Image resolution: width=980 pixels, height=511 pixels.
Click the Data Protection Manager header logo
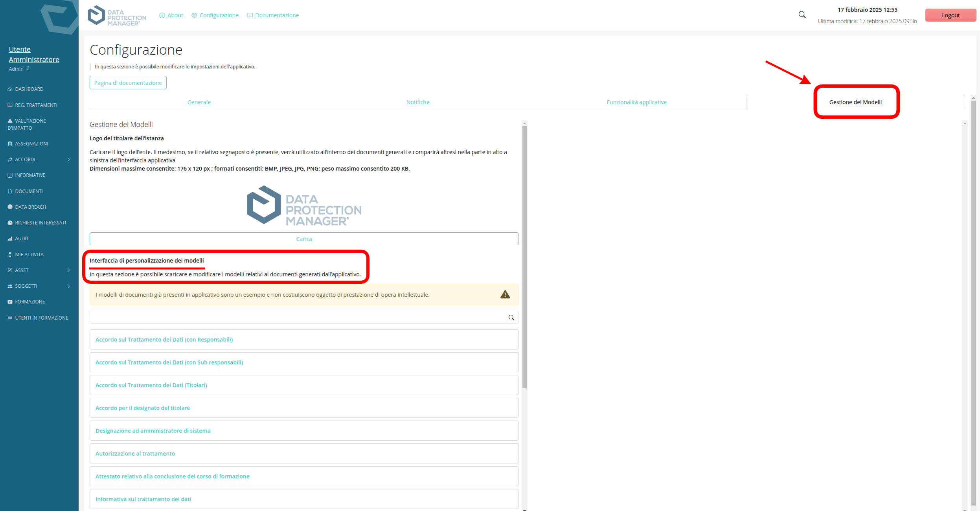(x=117, y=16)
